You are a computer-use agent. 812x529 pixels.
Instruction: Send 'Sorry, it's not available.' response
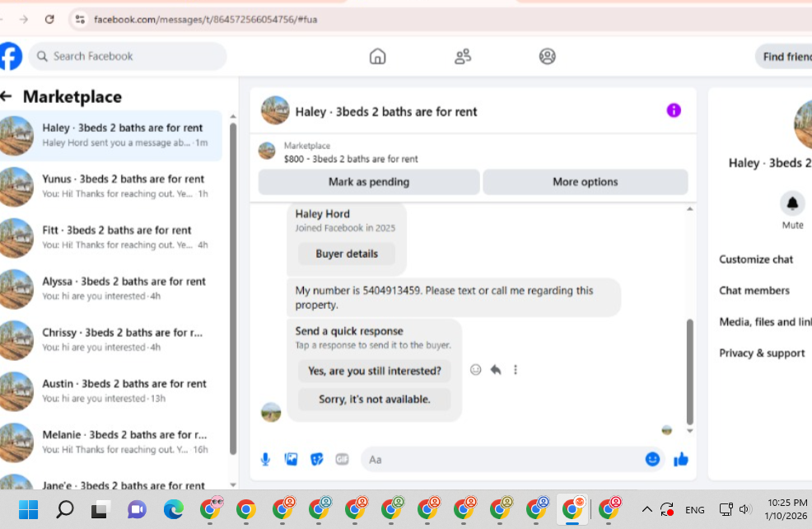click(x=375, y=400)
